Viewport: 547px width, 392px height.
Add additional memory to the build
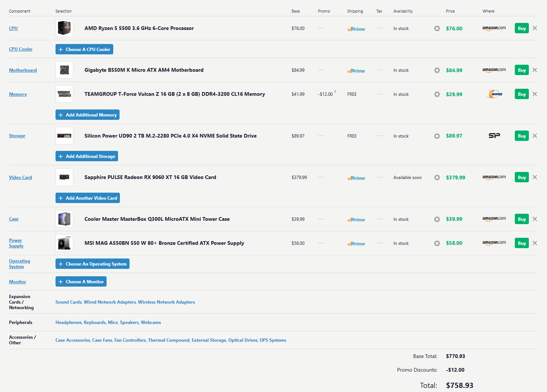point(87,115)
